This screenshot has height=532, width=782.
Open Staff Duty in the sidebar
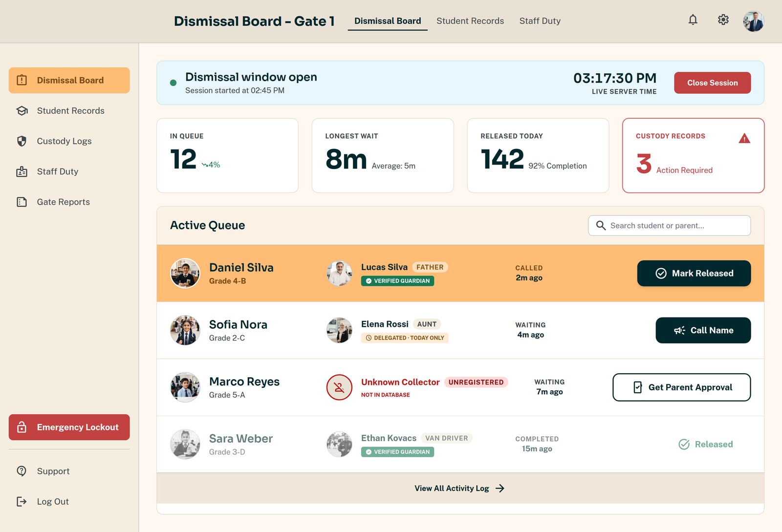tap(69, 171)
